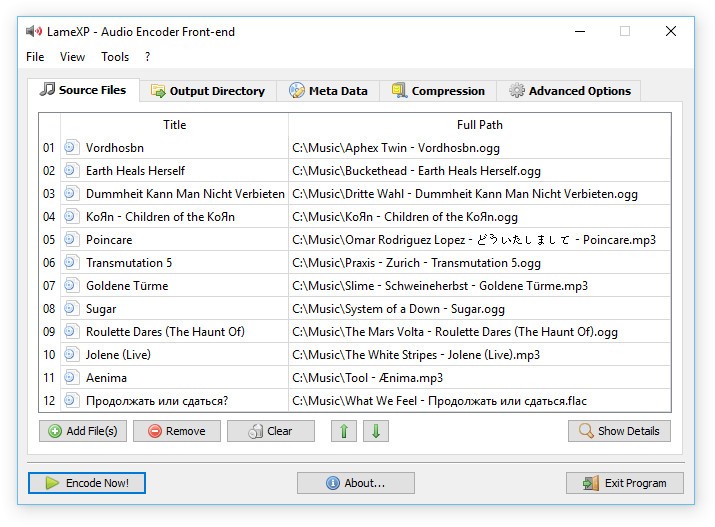Click the green move-up arrow button
This screenshot has height=527, width=715.
click(x=343, y=431)
